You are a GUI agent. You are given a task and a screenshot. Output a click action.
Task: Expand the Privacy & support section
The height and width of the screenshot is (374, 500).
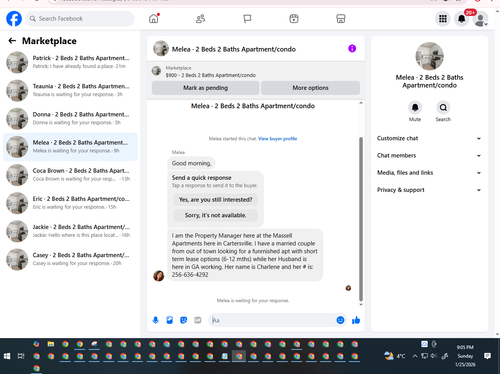[x=429, y=190]
